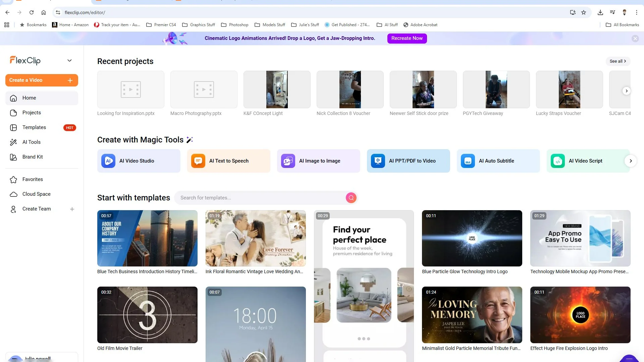This screenshot has width=644, height=362.
Task: Open the Favorites section
Action: [33, 179]
